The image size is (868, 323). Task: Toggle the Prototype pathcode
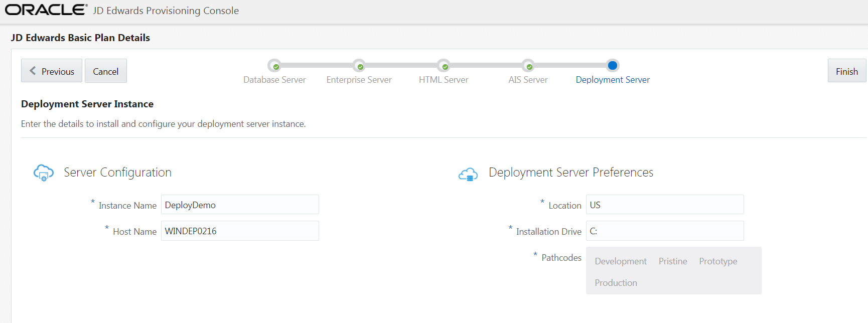click(718, 261)
